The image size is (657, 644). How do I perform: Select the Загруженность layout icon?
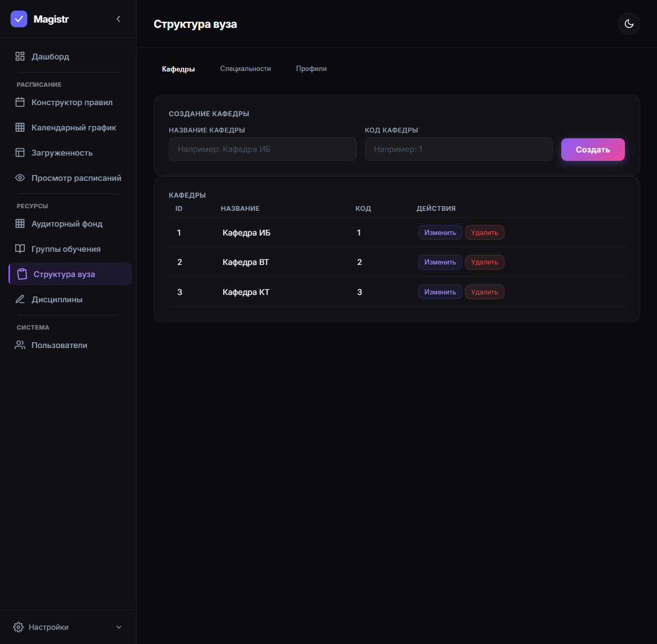[x=20, y=152]
